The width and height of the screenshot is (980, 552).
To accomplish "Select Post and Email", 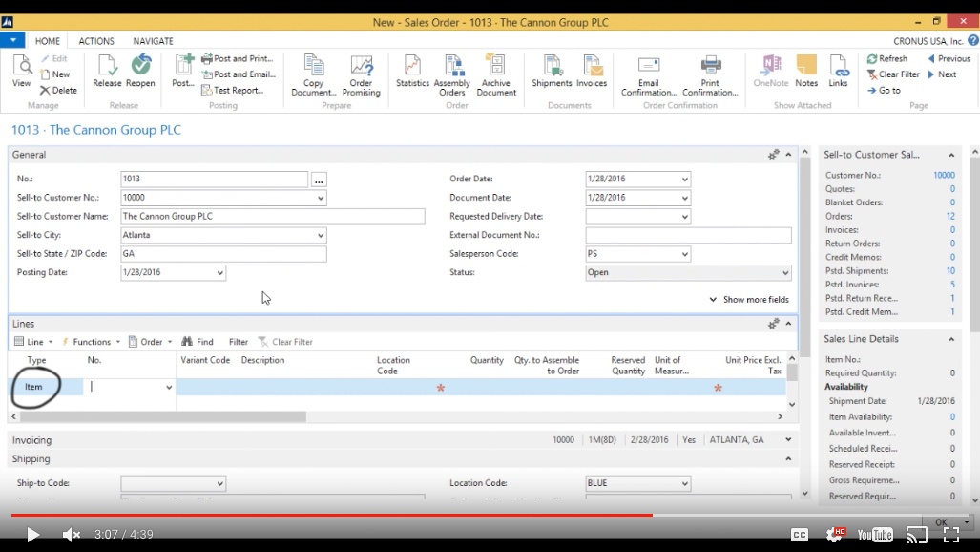I will pyautogui.click(x=239, y=74).
